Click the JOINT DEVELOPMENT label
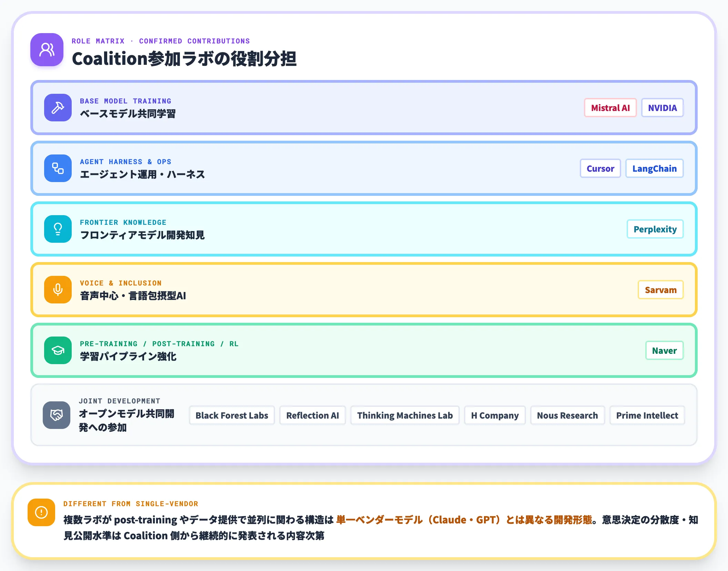The height and width of the screenshot is (571, 728). point(119,401)
